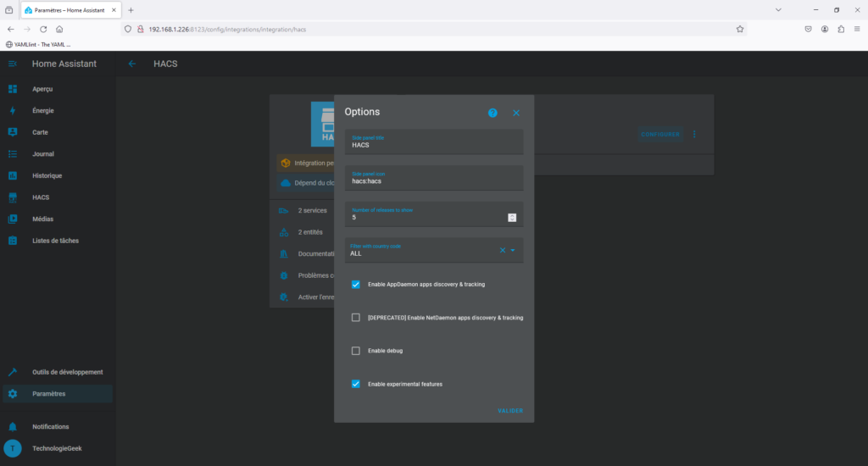The image size is (868, 466).
Task: Open the HACS integration three-dot menu
Action: click(694, 134)
